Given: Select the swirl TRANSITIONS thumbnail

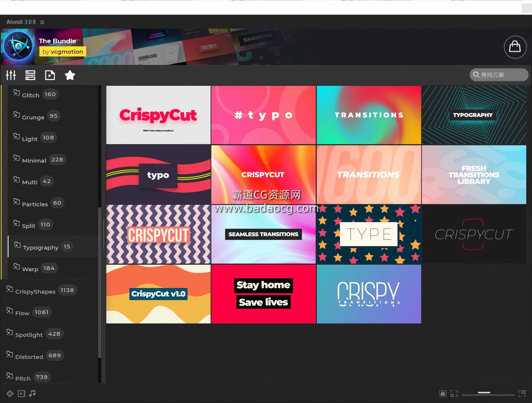Looking at the screenshot, I should click(x=369, y=115).
